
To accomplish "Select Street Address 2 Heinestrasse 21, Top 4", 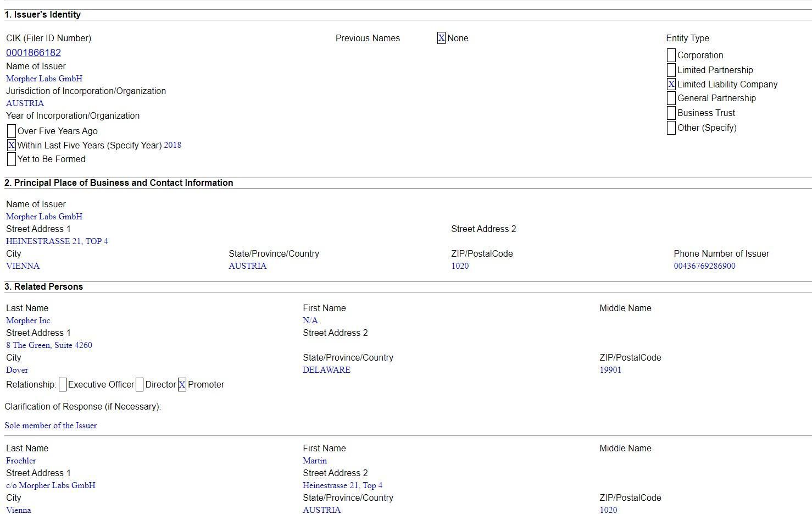I will pos(342,485).
